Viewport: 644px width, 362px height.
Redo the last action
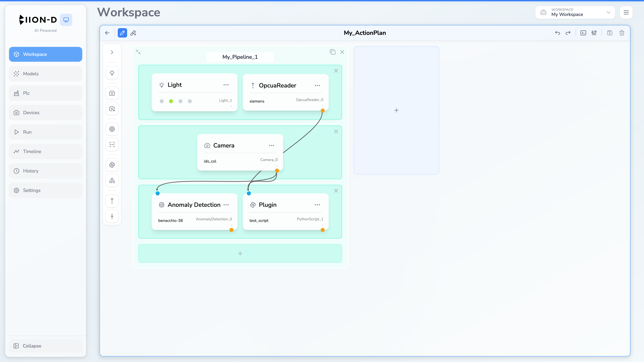click(x=568, y=33)
